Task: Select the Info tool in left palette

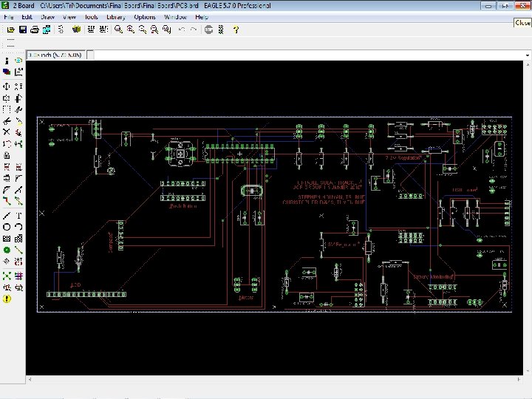Action: [x=7, y=61]
